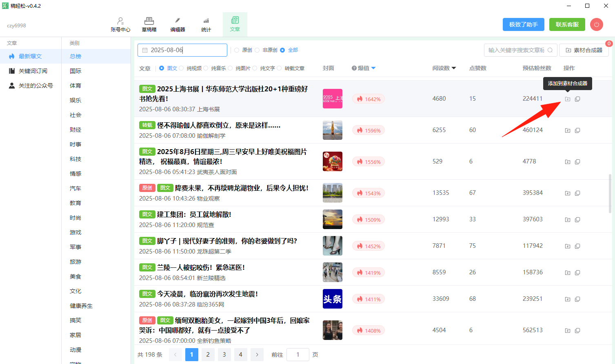Sort by 阅读数 dropdown arrow

[x=454, y=68]
